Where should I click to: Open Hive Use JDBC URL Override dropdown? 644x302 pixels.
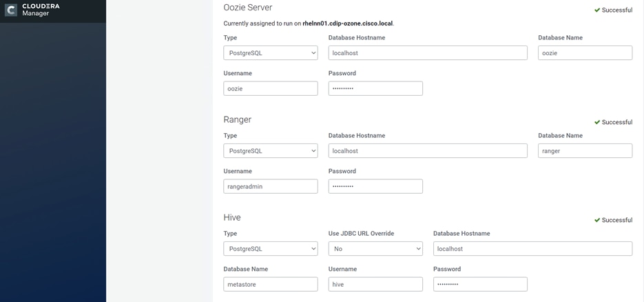click(375, 249)
